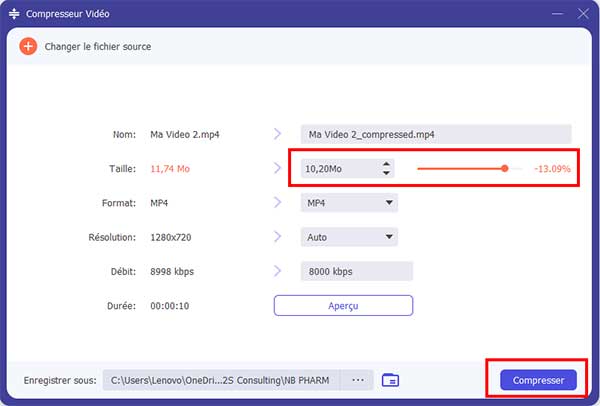
Task: Decrease size with the down stepper arrow
Action: pyautogui.click(x=386, y=173)
